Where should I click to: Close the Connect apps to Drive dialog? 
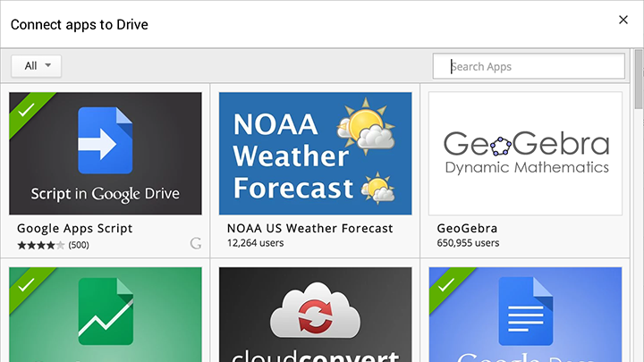[623, 20]
